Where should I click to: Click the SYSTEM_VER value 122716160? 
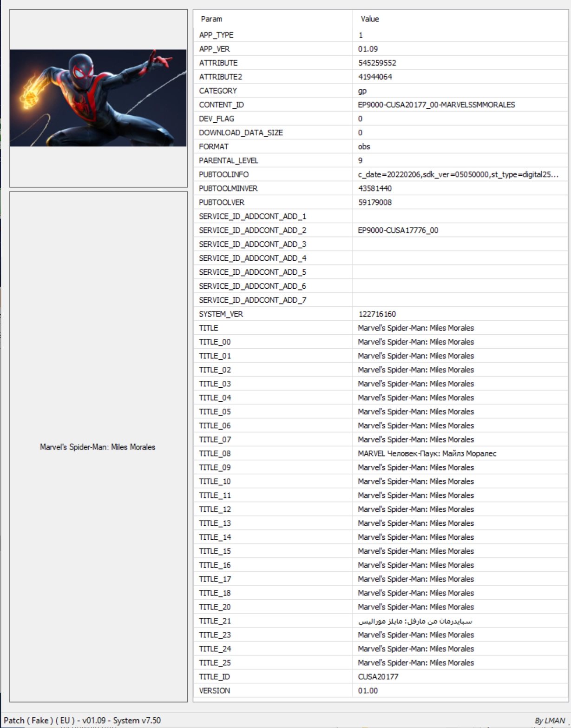pos(377,314)
